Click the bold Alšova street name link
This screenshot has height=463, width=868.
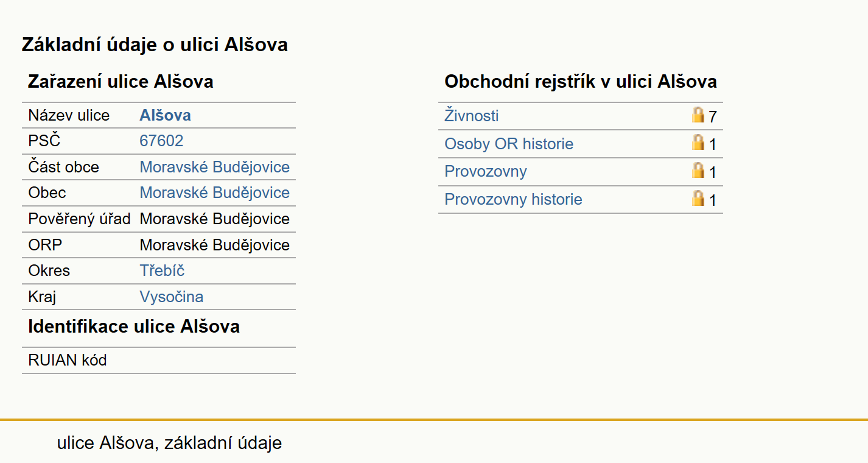pyautogui.click(x=165, y=115)
